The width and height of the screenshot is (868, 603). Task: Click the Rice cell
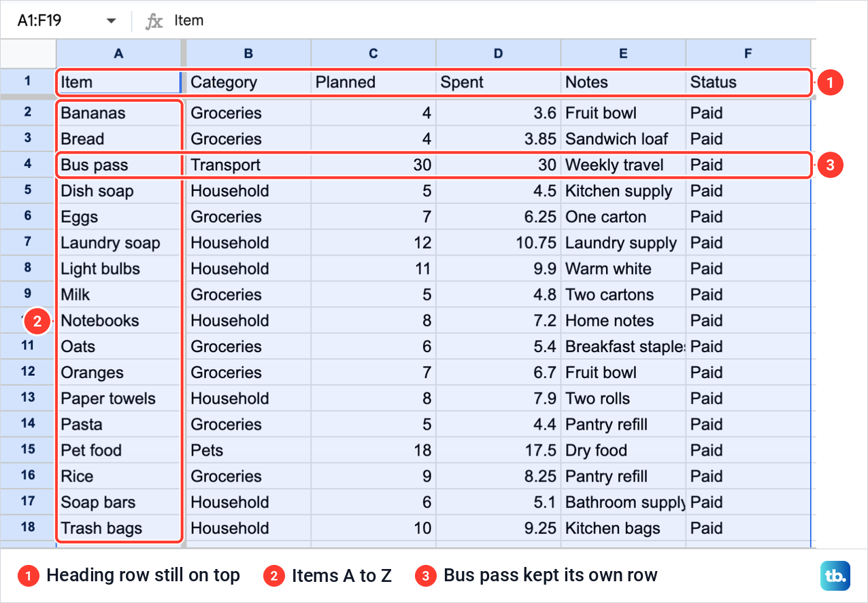[119, 476]
